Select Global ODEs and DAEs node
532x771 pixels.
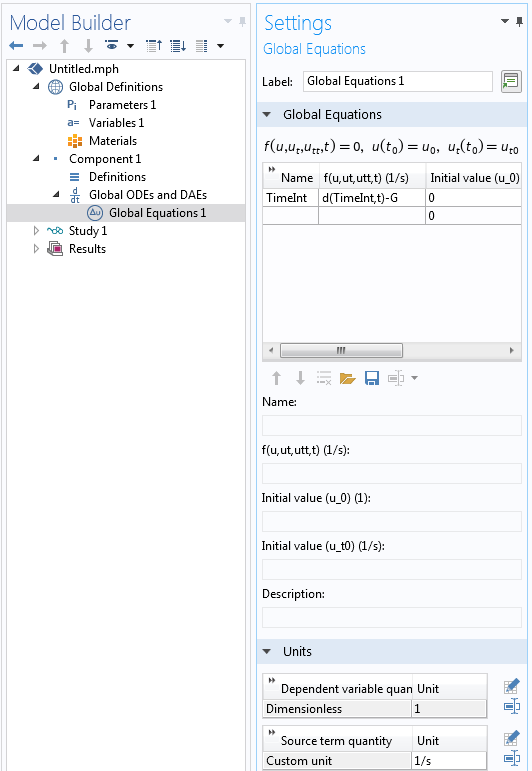click(x=148, y=195)
